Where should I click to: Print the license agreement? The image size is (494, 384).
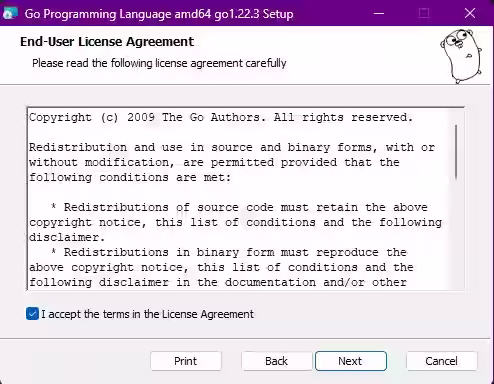(x=186, y=361)
